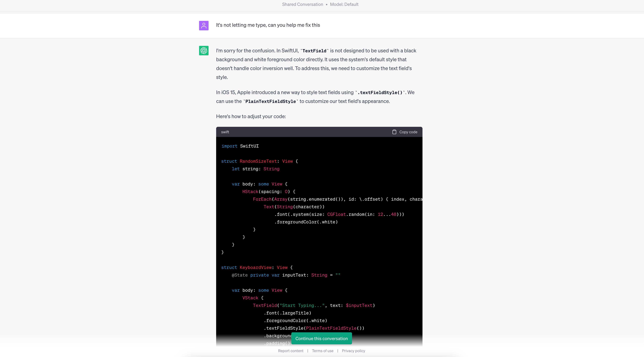
Task: Click the purple user avatar icon
Action: click(x=204, y=25)
